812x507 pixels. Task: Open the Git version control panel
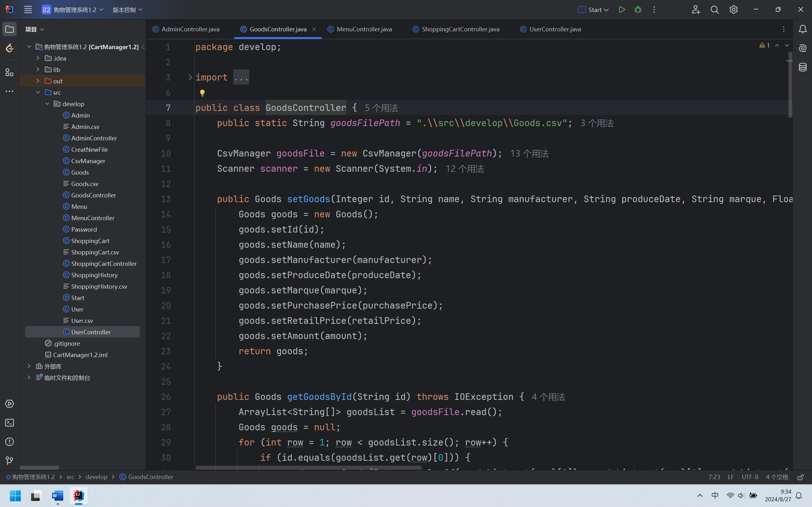coord(10,460)
